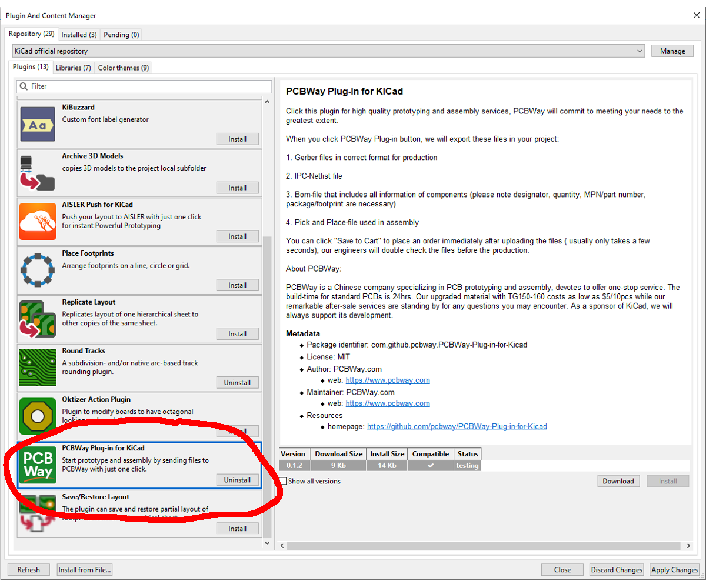
Task: Select the Place Footprints title text
Action: [x=88, y=253]
